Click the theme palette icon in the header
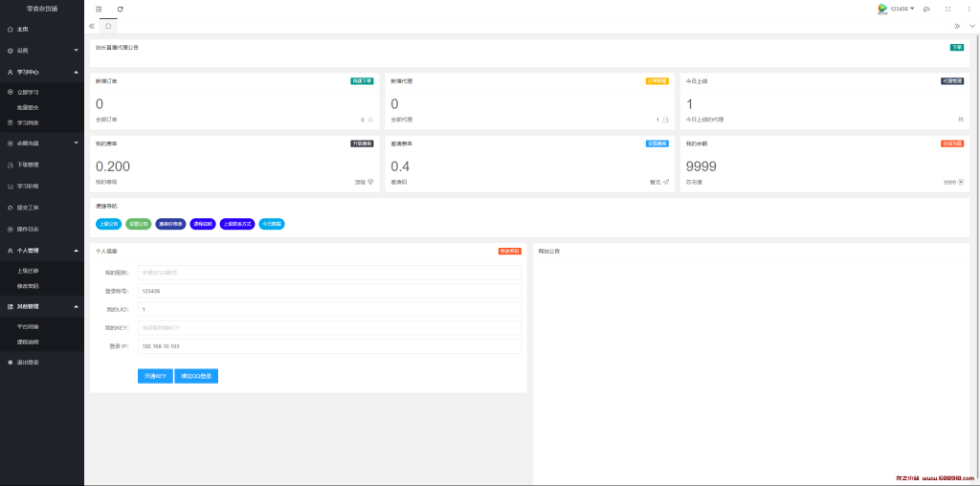 (x=926, y=9)
